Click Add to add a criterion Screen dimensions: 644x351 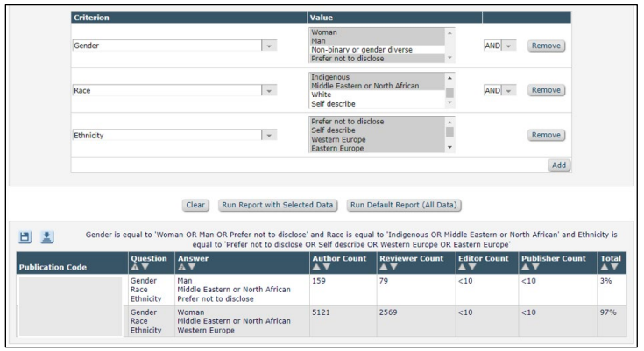(x=557, y=165)
